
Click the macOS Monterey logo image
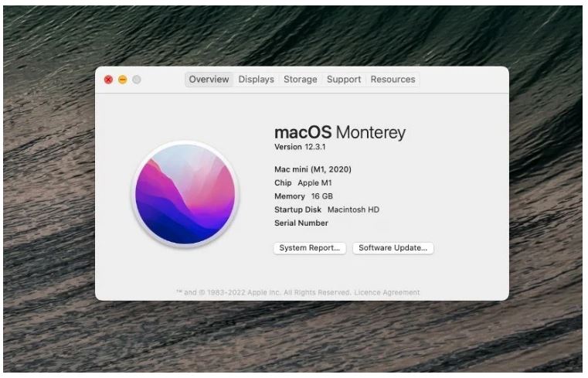point(185,193)
